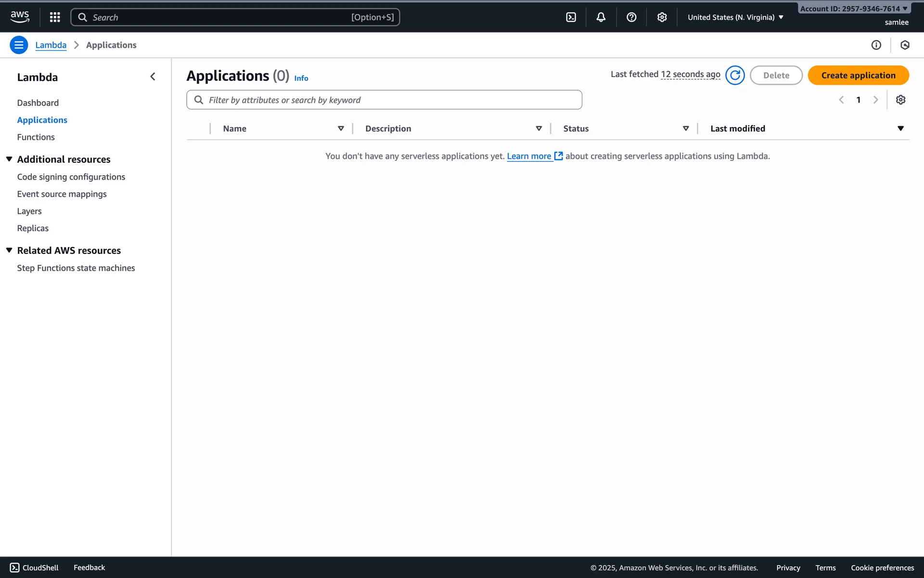Open CloudShell from the top navigation bar
924x578 pixels.
click(x=571, y=17)
